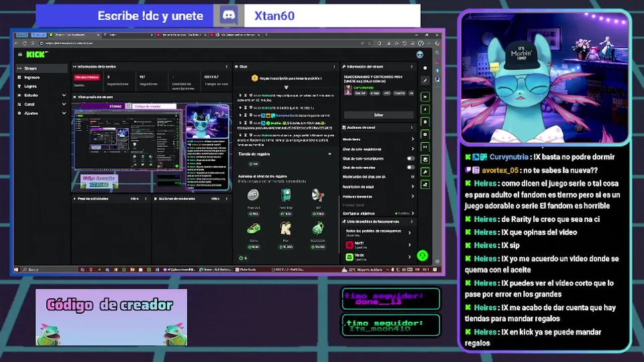Open the Kick hamburger menu icon
This screenshot has width=644, height=362.
[20, 54]
